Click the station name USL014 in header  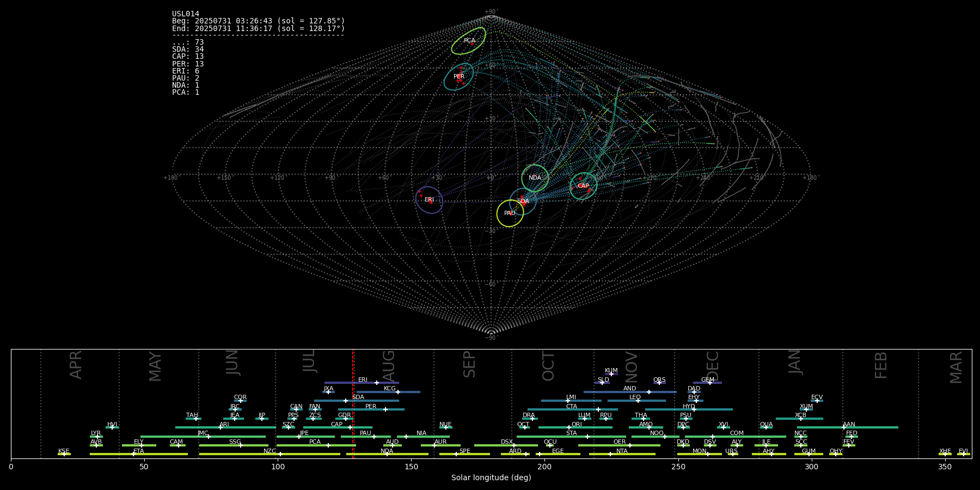click(186, 14)
